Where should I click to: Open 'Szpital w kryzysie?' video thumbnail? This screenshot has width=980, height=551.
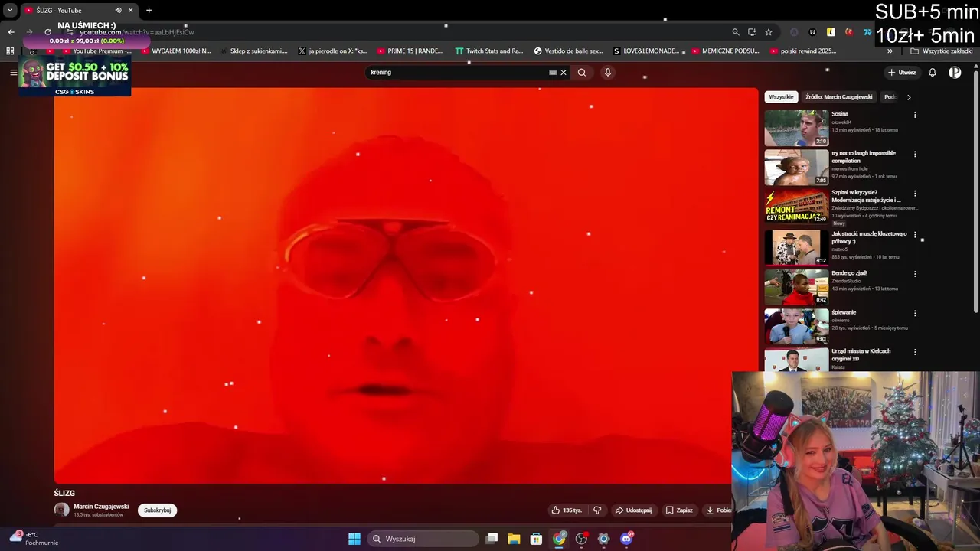click(x=796, y=207)
